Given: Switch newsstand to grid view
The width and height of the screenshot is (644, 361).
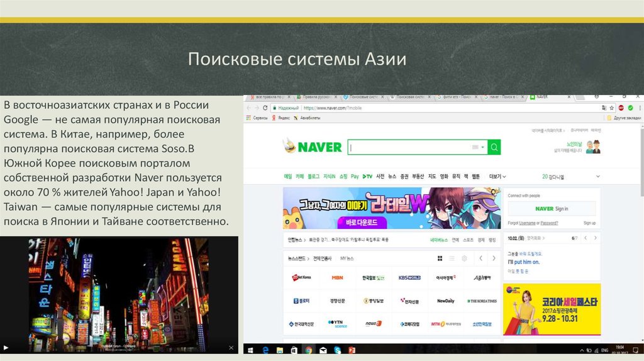Looking at the screenshot, I should [439, 258].
